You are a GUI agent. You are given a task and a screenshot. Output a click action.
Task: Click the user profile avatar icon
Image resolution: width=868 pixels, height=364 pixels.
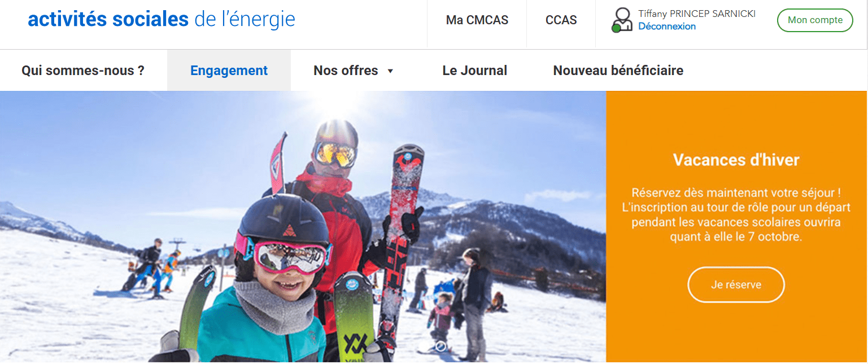pyautogui.click(x=622, y=20)
